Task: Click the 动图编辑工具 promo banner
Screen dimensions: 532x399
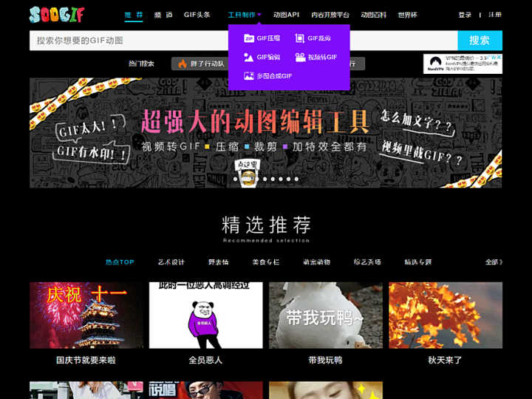Action: click(x=266, y=133)
